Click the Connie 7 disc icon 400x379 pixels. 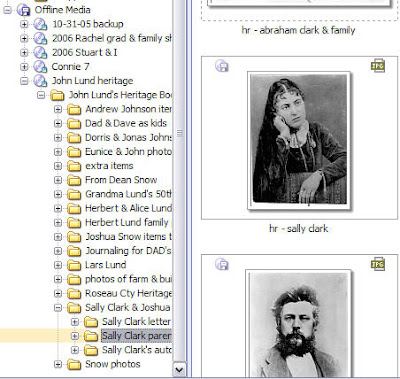click(40, 67)
